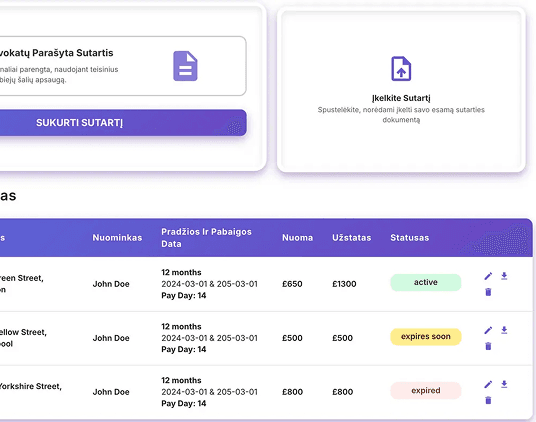Click the £1300 deposit value
Viewport: 536px width, 422px height.
pyautogui.click(x=344, y=284)
